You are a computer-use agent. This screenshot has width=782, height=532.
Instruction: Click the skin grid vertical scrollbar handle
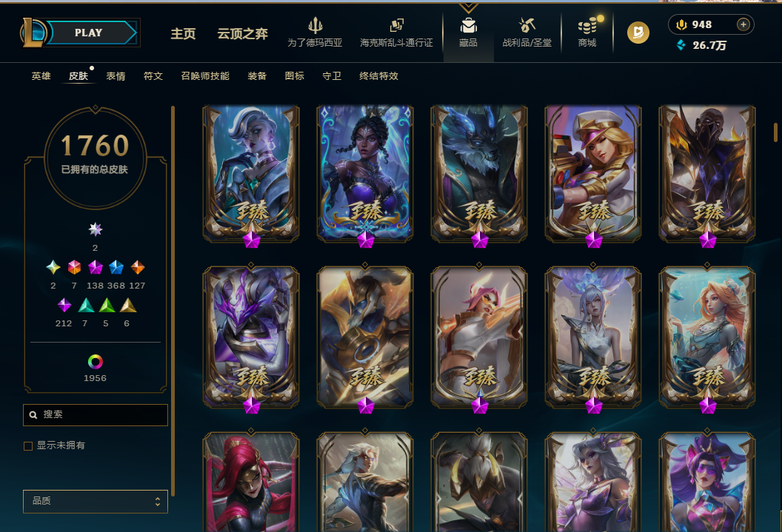pos(775,132)
